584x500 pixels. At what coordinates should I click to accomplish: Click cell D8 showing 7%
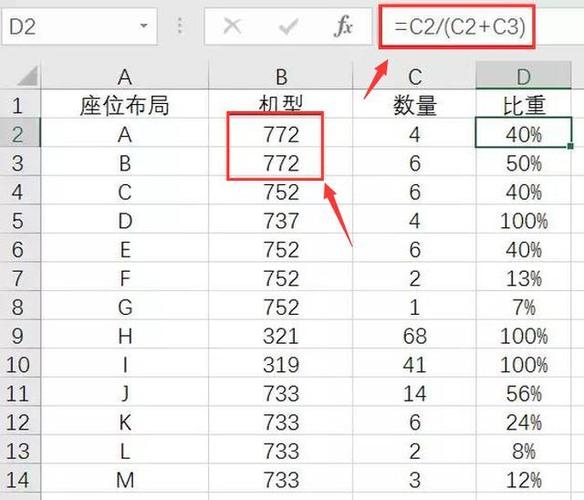click(x=523, y=305)
